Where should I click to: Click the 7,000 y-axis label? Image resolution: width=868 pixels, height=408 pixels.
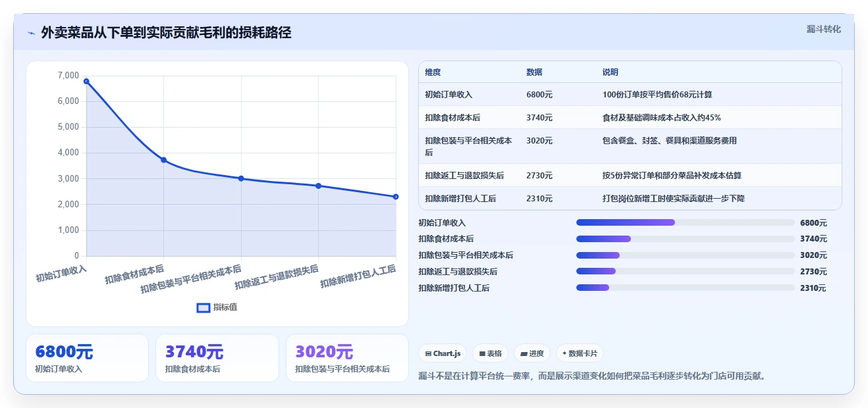[x=68, y=76]
